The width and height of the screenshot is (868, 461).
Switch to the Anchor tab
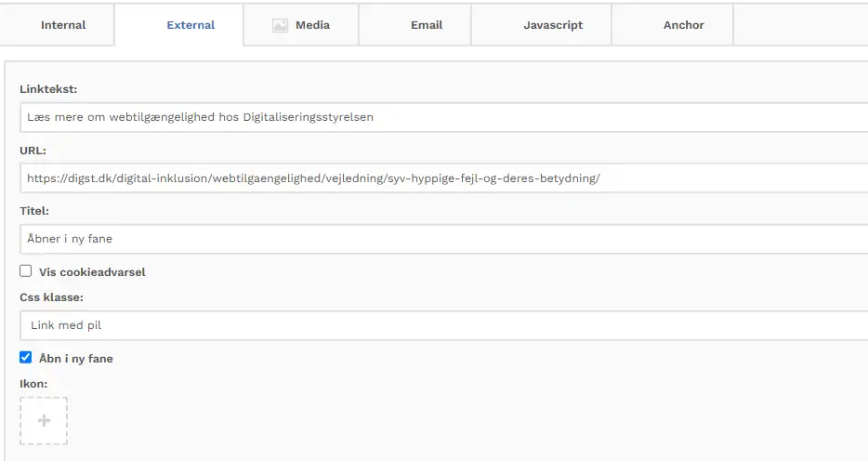[x=683, y=25]
